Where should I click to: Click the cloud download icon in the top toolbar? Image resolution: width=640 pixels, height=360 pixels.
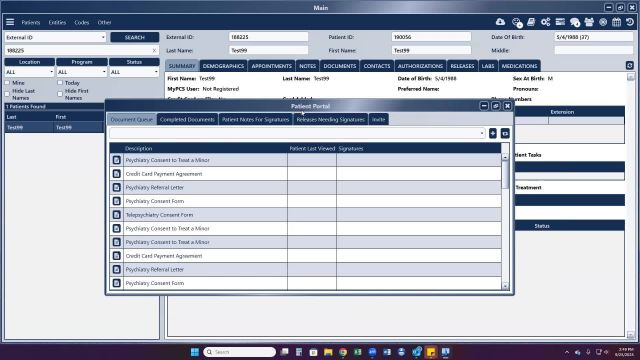(500, 22)
